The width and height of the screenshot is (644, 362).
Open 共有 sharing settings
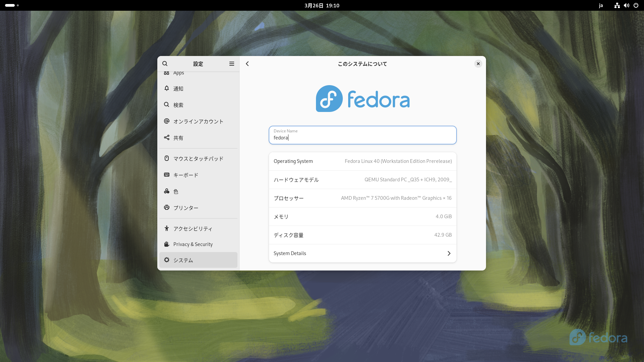pos(198,138)
